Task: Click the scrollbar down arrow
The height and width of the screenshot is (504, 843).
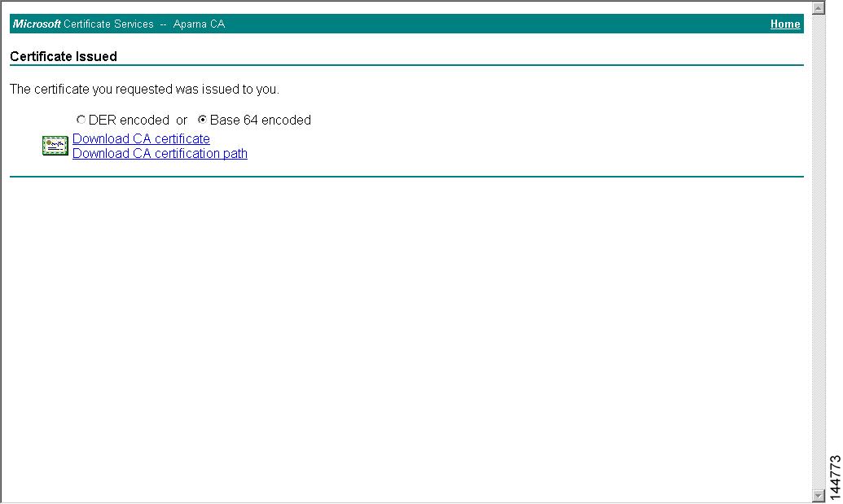Action: click(x=819, y=495)
